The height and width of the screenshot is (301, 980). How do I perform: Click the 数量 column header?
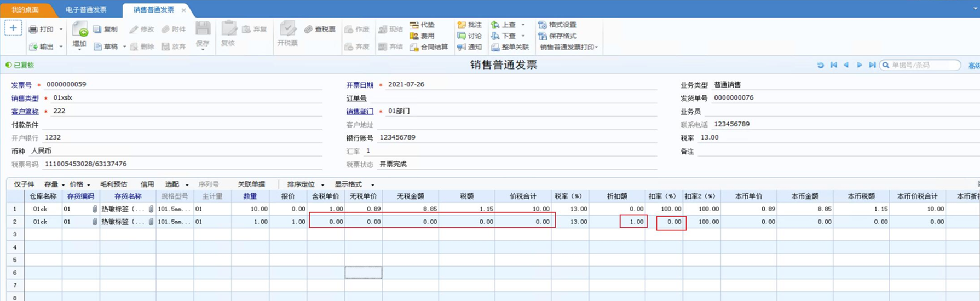pos(250,196)
